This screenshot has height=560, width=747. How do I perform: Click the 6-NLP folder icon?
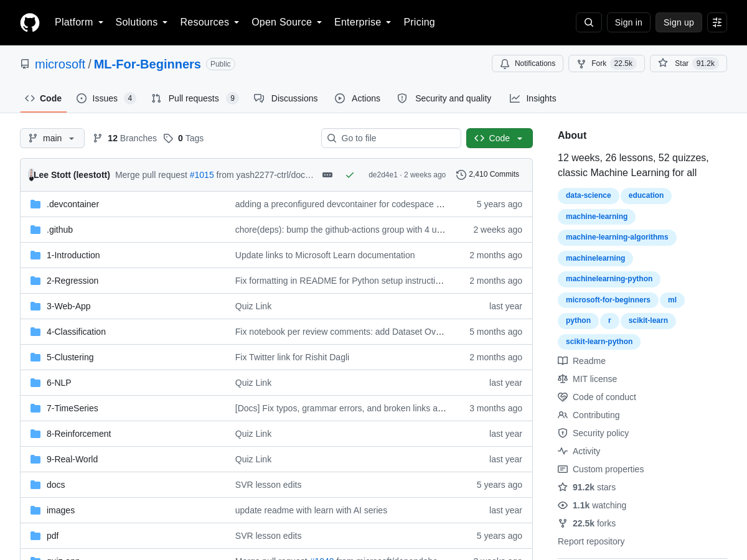[x=35, y=383]
